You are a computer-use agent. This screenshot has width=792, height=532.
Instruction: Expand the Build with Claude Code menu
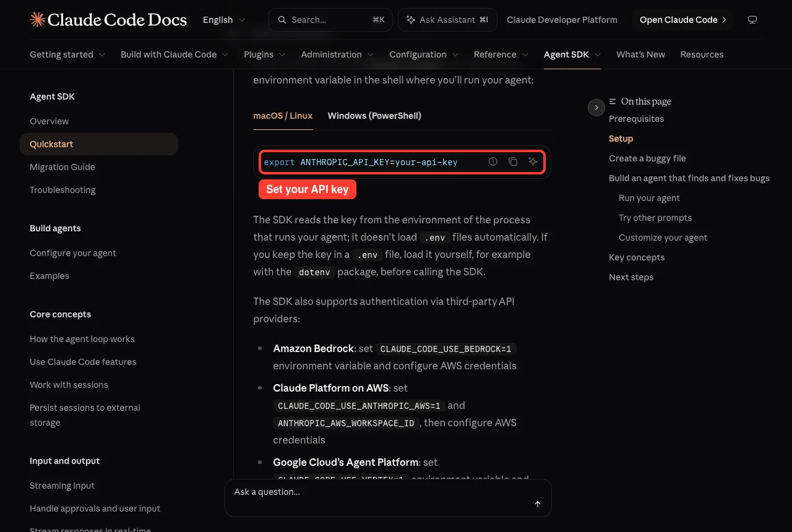pyautogui.click(x=174, y=54)
